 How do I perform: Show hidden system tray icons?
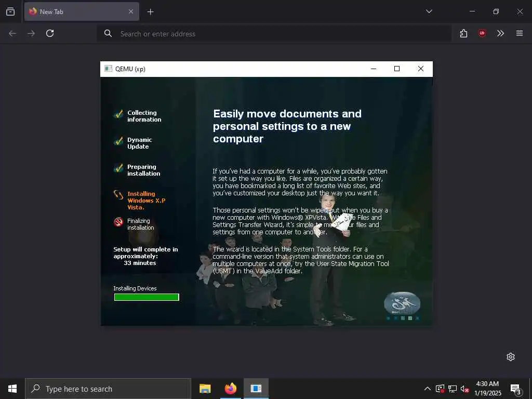tap(428, 389)
